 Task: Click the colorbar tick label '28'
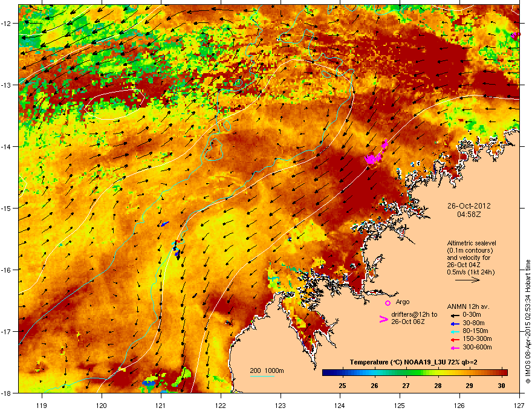point(438,386)
